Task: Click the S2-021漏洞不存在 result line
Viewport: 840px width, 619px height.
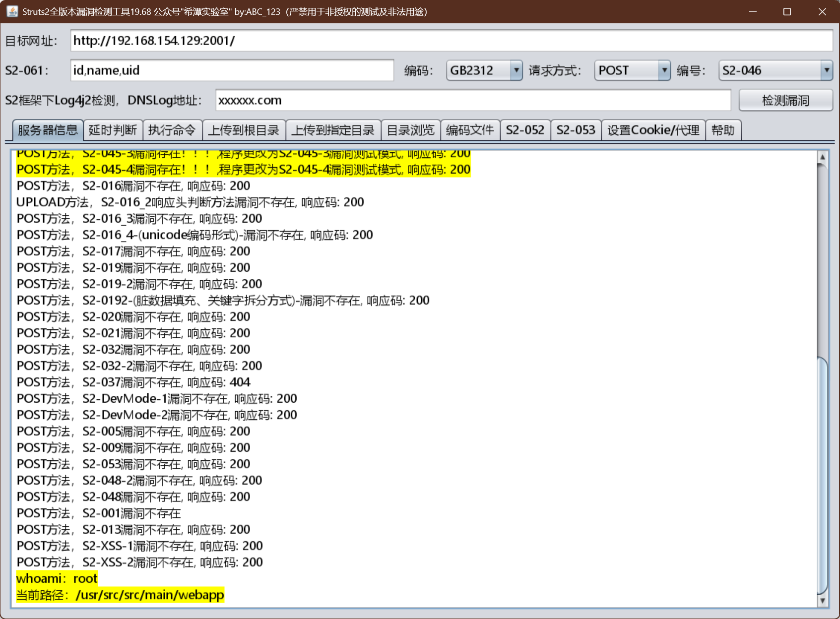Action: click(x=133, y=333)
